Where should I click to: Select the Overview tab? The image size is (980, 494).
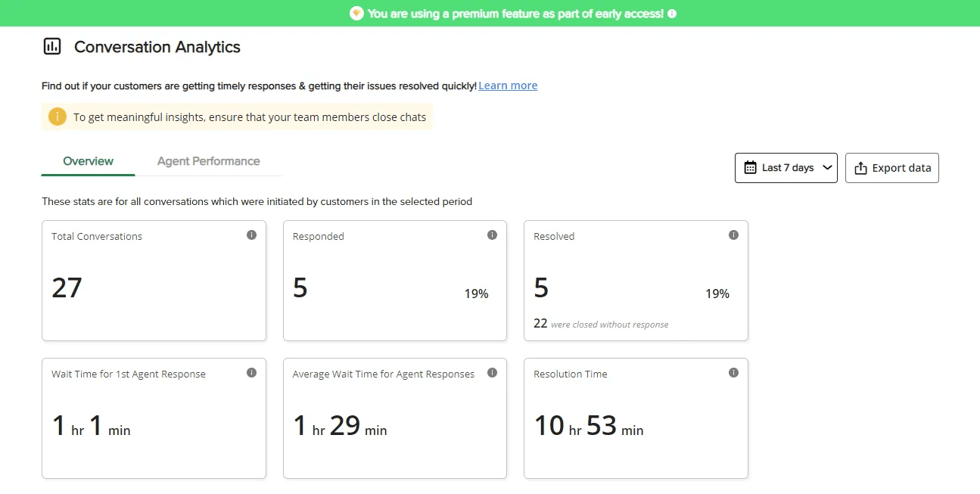click(x=88, y=160)
